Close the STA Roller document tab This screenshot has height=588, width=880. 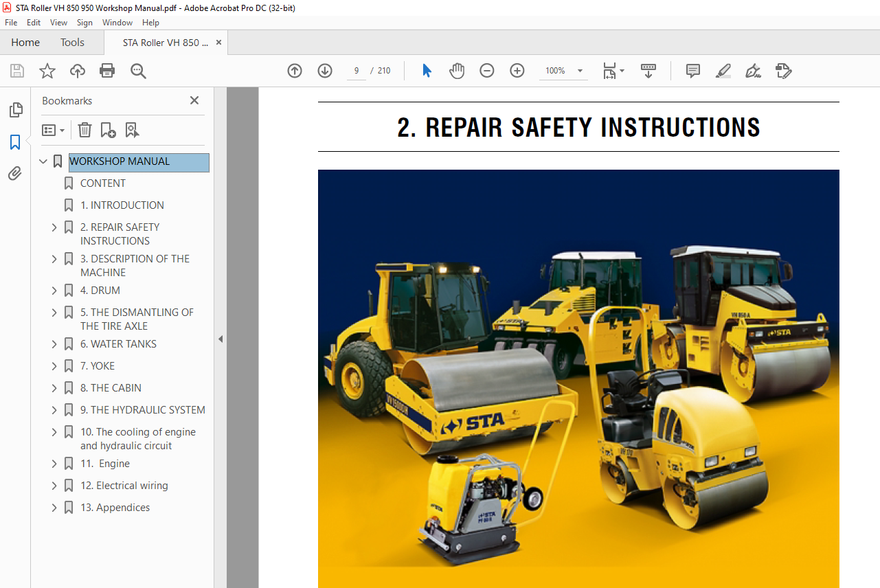pyautogui.click(x=218, y=42)
